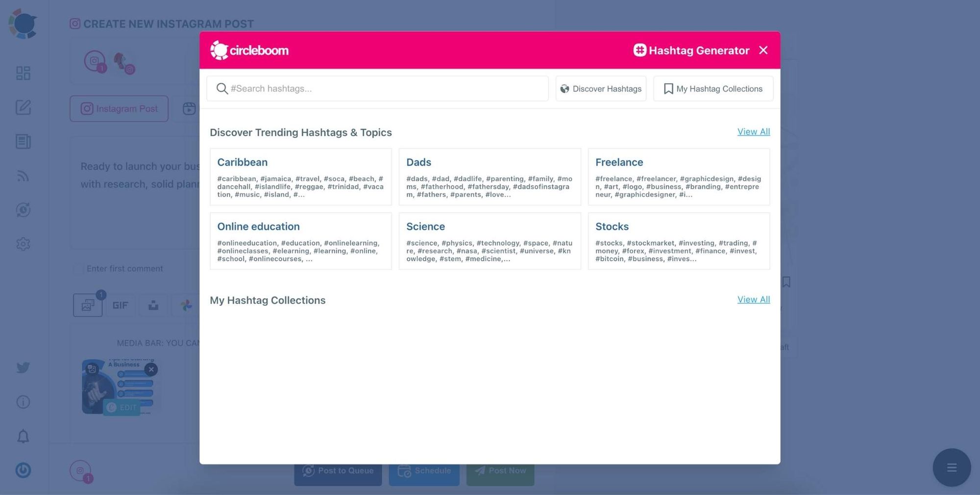Screen dimensions: 980x495
Task: Close the Hashtag Generator dialog
Action: 763,50
